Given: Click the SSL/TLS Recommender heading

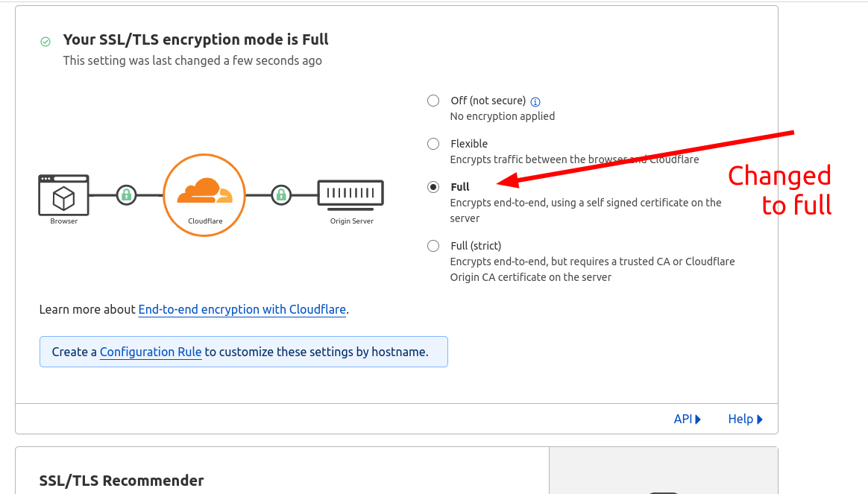Looking at the screenshot, I should pyautogui.click(x=122, y=481).
